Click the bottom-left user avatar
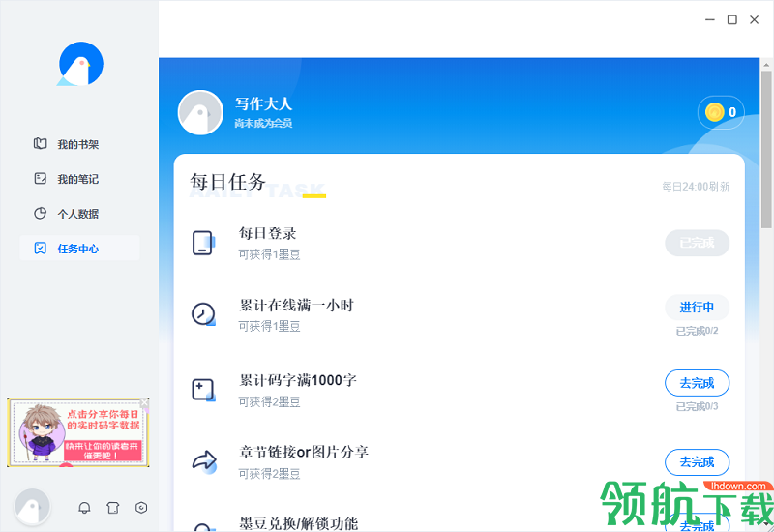774x532 pixels. tap(32, 507)
